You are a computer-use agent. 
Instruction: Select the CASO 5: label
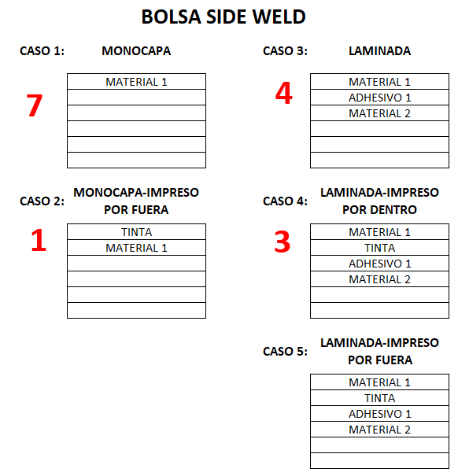[285, 351]
